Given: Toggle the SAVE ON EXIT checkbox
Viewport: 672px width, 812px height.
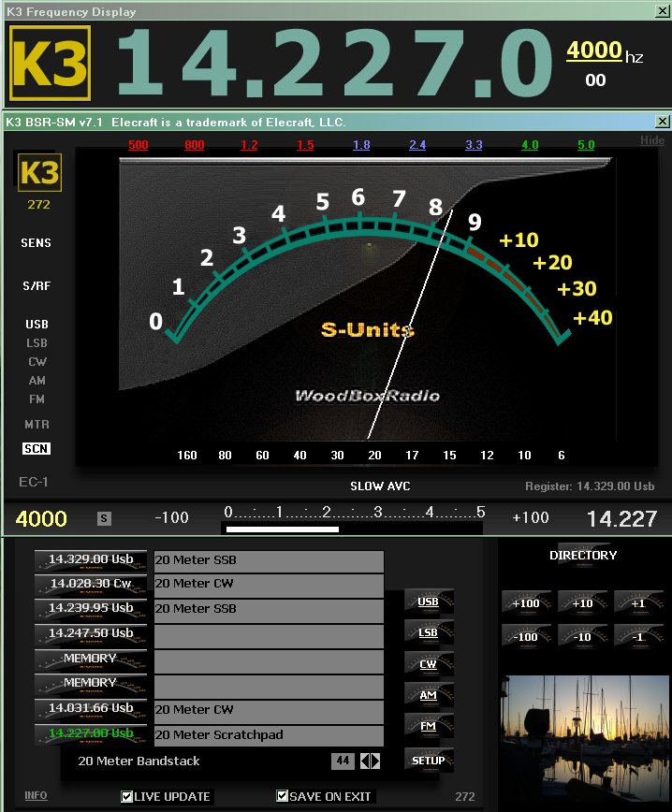Looking at the screenshot, I should (x=283, y=796).
